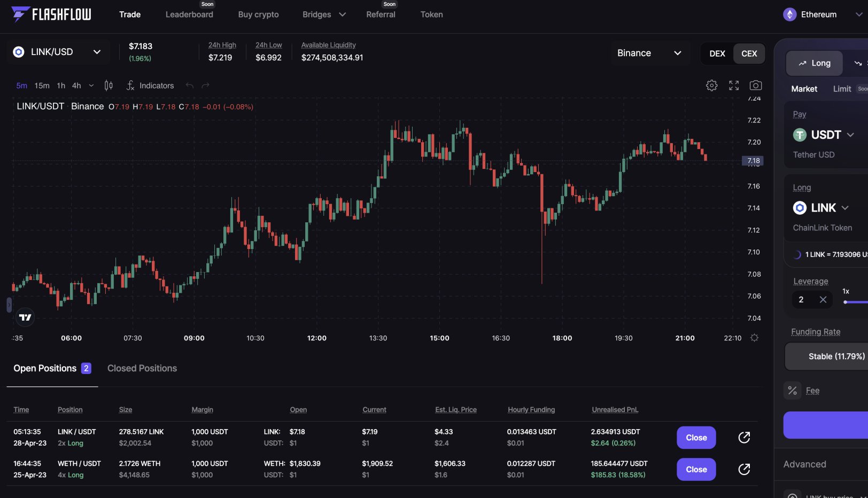Take a chart snapshot using the camera icon
Viewport: 868px width, 498px height.
pyautogui.click(x=755, y=85)
